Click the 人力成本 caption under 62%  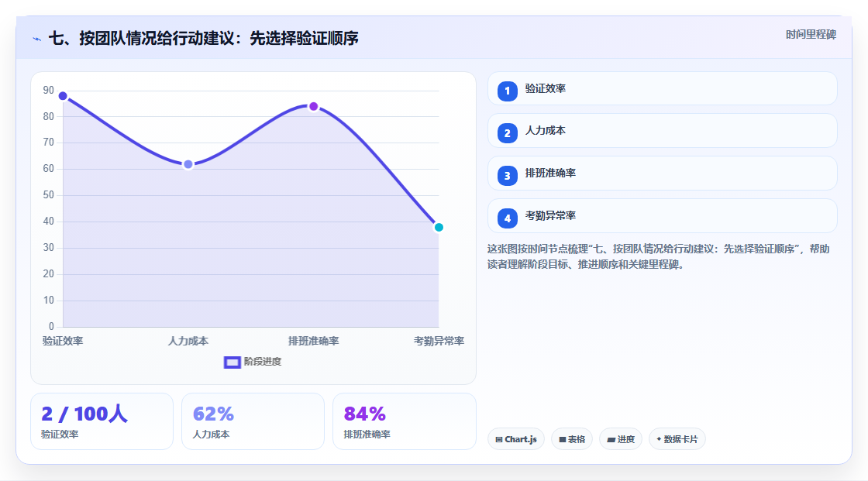click(211, 435)
